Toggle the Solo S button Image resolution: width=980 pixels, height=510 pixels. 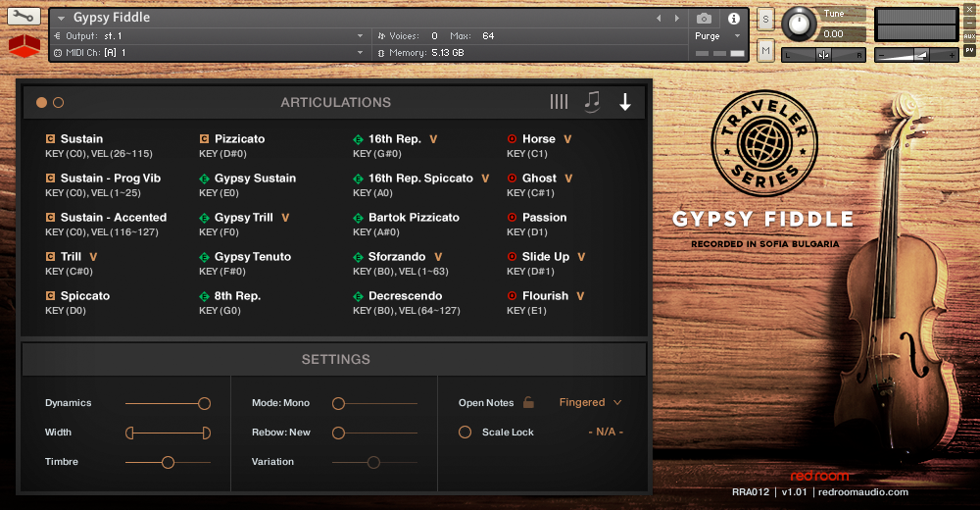click(x=765, y=20)
